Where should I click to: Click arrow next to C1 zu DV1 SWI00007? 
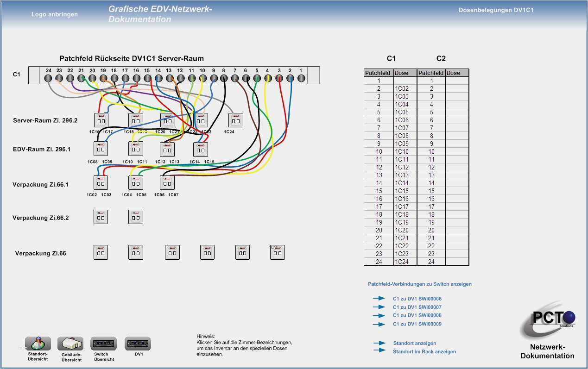tap(379, 307)
